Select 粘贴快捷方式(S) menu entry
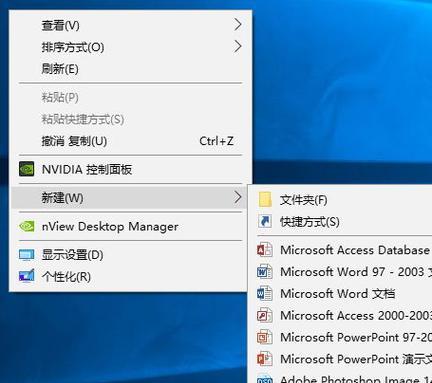The width and height of the screenshot is (432, 383). [130, 119]
